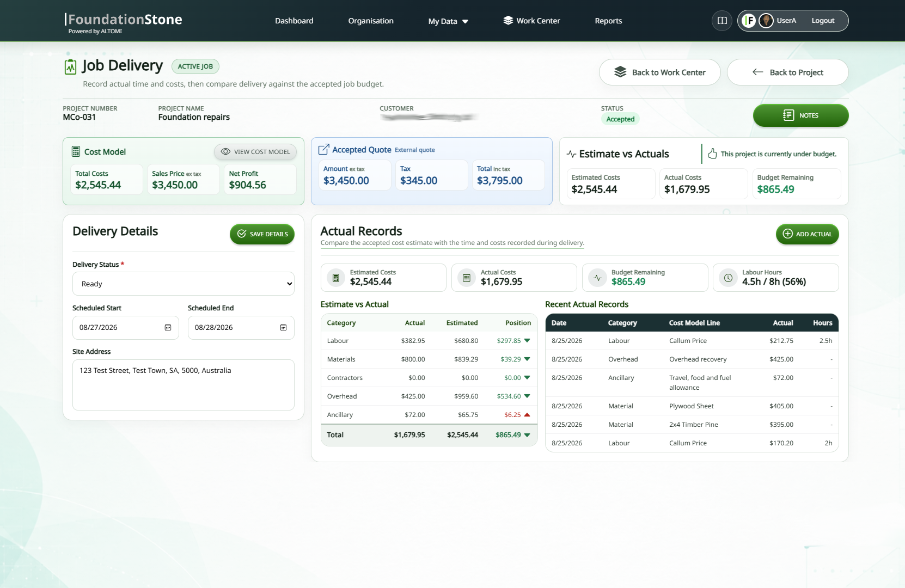Image resolution: width=905 pixels, height=588 pixels.
Task: Click Back to Work Center button
Action: coord(660,72)
